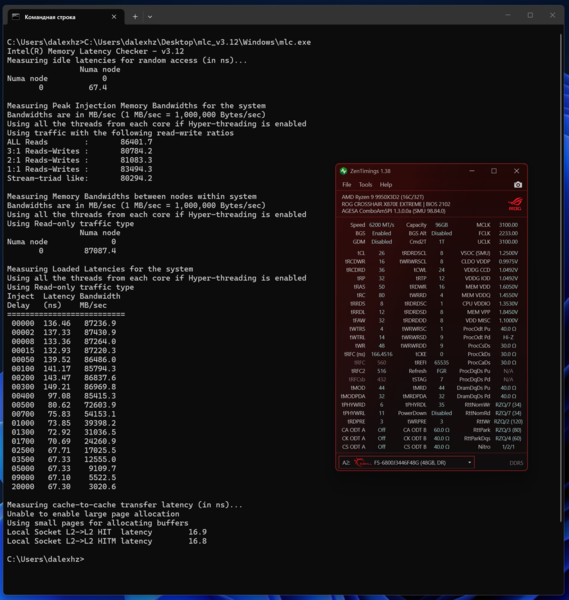Expand the A2 memory module dropdown
This screenshot has height=600, width=569.
pos(470,463)
